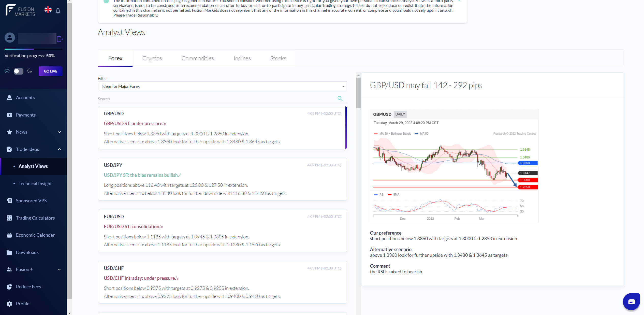The image size is (644, 315).
Task: Click the News star icon
Action: pyautogui.click(x=9, y=132)
